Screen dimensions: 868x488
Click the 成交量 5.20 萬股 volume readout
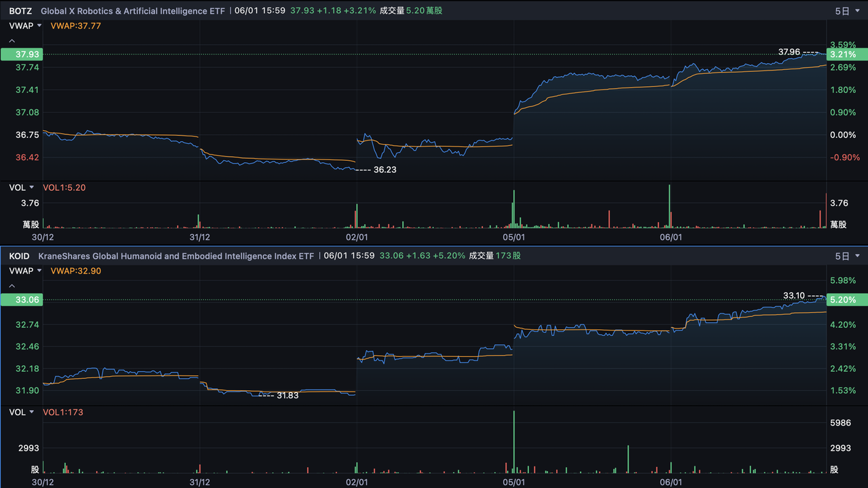pyautogui.click(x=411, y=11)
